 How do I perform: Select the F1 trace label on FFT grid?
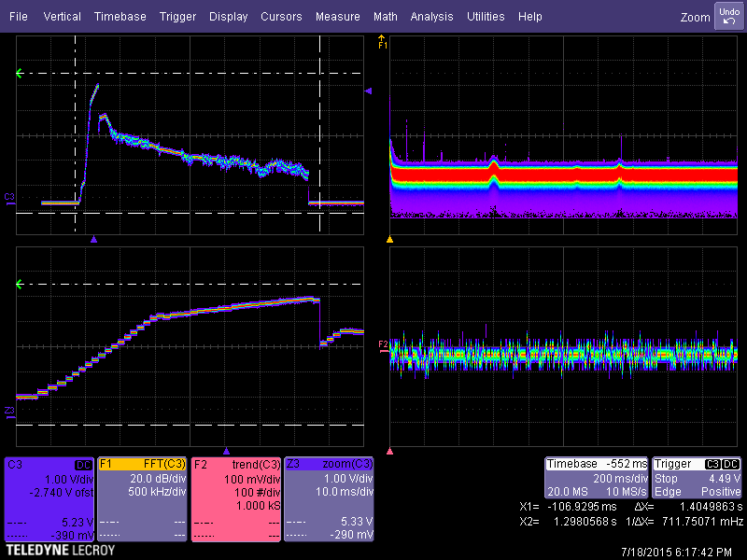(382, 43)
